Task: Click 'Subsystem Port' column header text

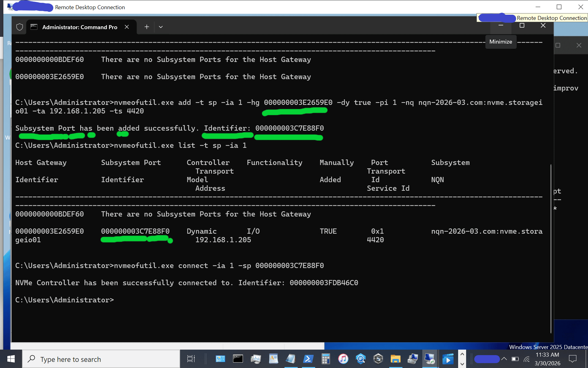Action: coord(131,163)
